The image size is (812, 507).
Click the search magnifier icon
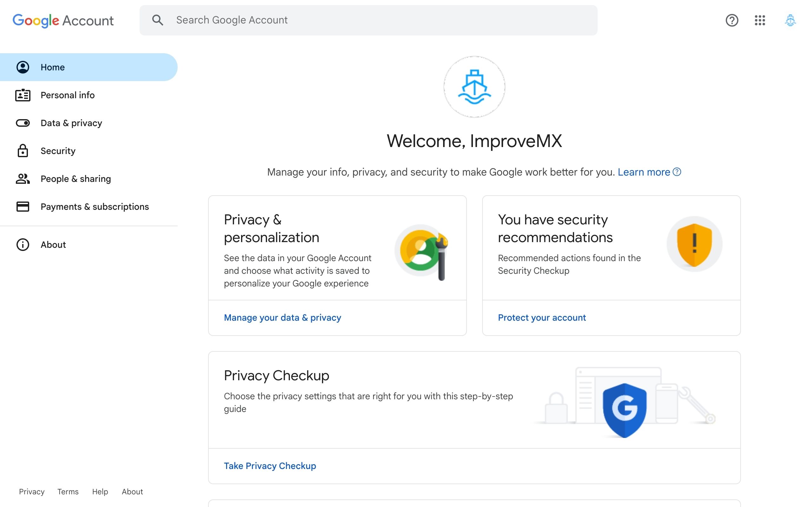click(x=157, y=20)
